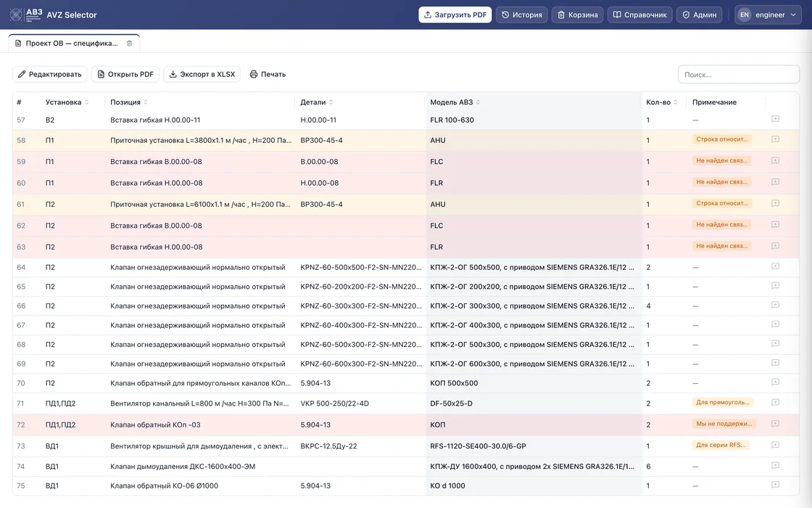The image size is (812, 508).
Task: Open comment icon for row 60
Action: click(775, 182)
